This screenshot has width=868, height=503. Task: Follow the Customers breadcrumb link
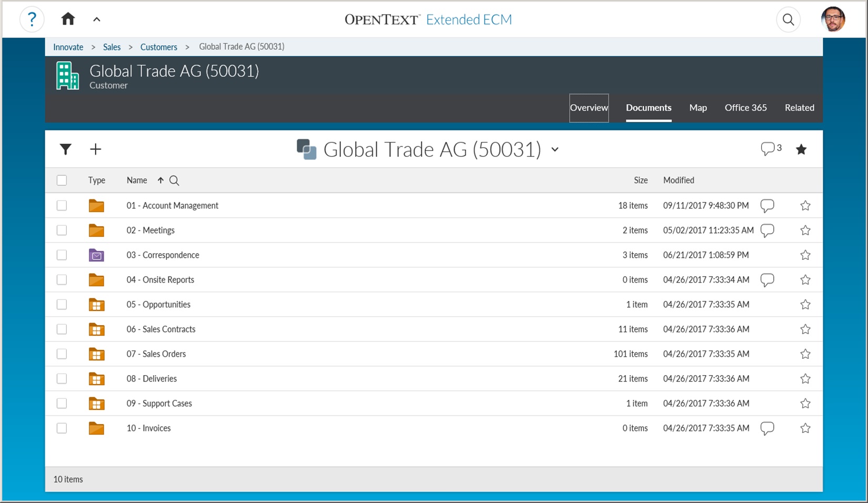tap(159, 47)
